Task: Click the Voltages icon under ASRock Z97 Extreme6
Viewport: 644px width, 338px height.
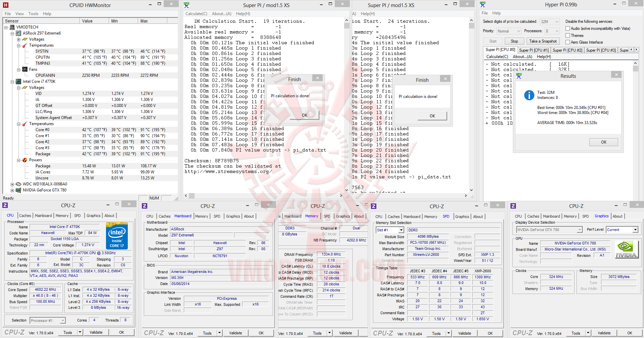Action: 25,39
